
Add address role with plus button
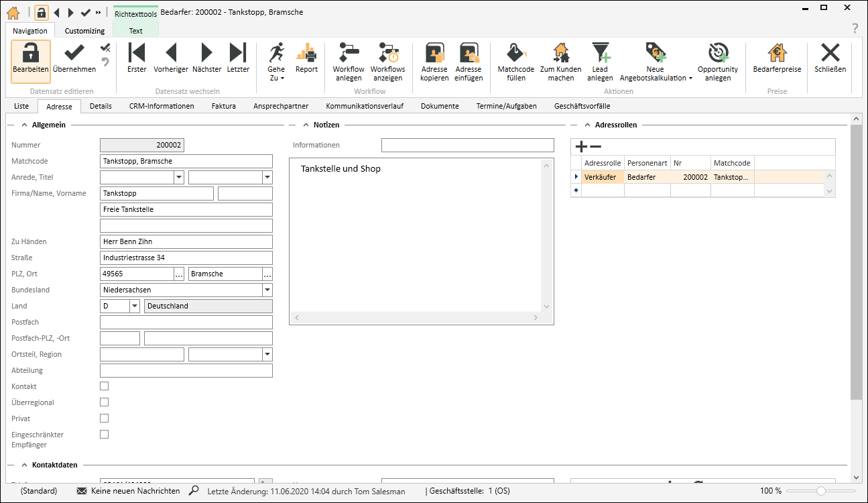tap(580, 147)
